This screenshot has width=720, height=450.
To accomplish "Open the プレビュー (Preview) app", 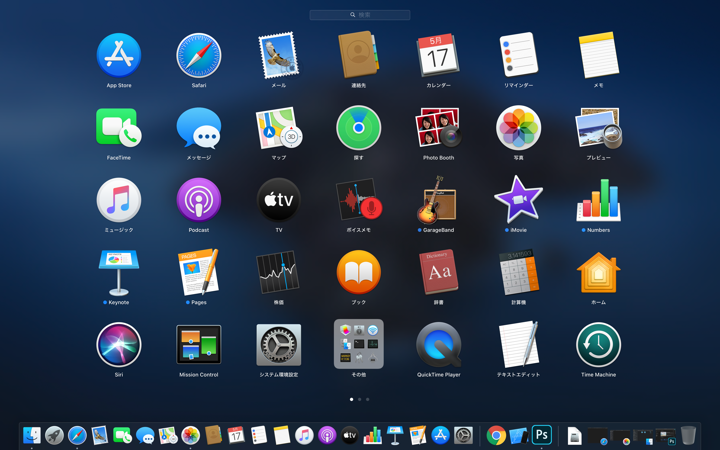I will coord(598,128).
